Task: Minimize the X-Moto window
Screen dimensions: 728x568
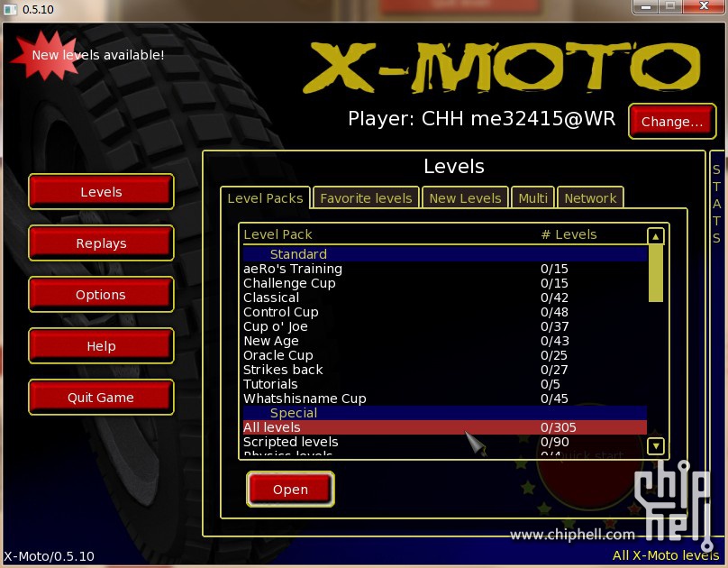Action: click(645, 6)
